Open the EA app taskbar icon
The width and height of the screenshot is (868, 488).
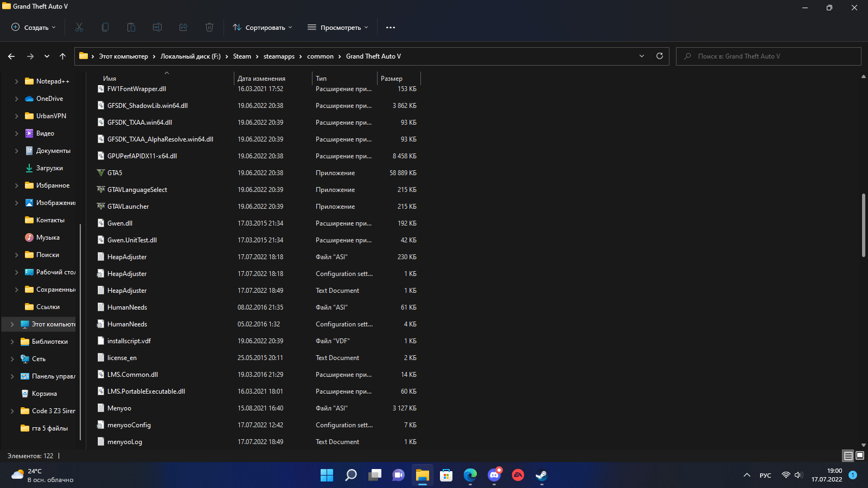[x=518, y=476]
